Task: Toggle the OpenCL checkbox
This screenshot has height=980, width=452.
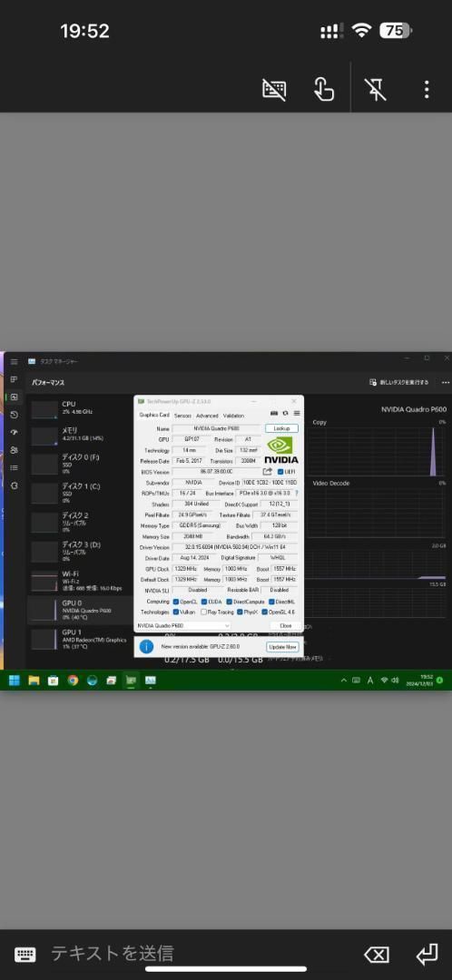Action: pos(176,602)
